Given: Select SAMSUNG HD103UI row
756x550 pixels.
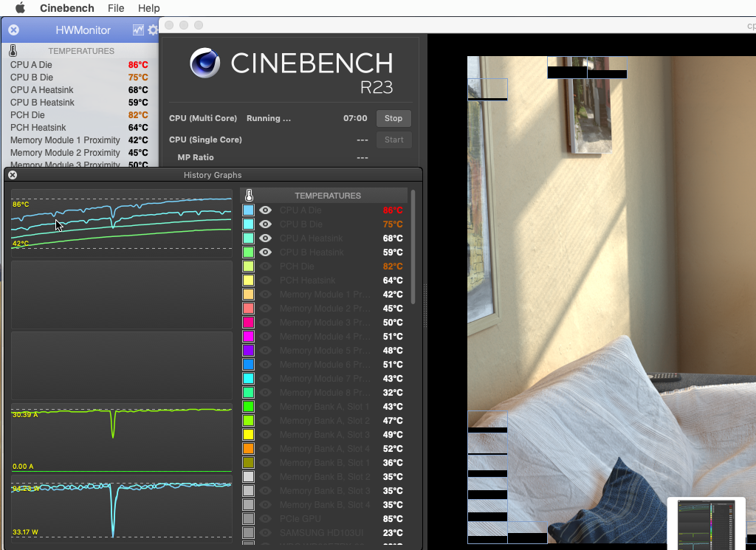Looking at the screenshot, I should (324, 532).
